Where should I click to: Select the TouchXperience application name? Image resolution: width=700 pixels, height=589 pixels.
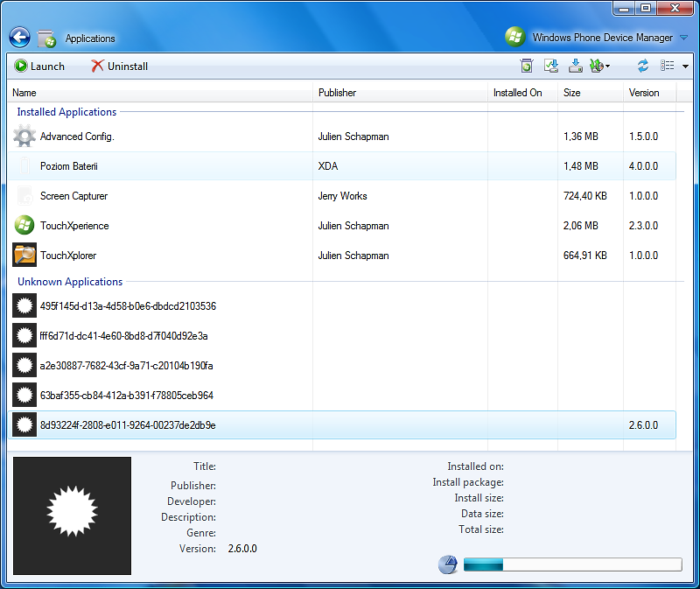[74, 226]
